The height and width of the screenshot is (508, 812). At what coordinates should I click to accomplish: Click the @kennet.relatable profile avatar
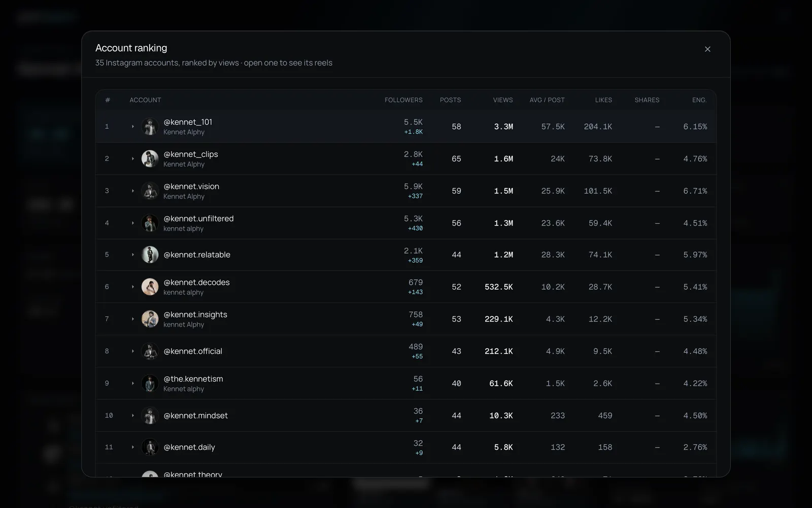tap(150, 255)
